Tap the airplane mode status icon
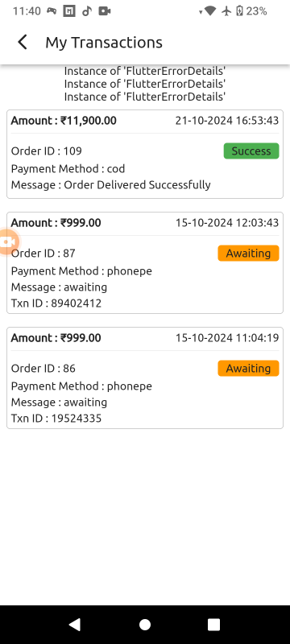The height and width of the screenshot is (644, 290). click(226, 11)
